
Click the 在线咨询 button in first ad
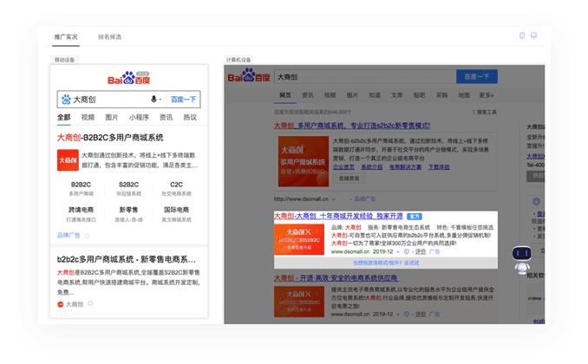(349, 178)
